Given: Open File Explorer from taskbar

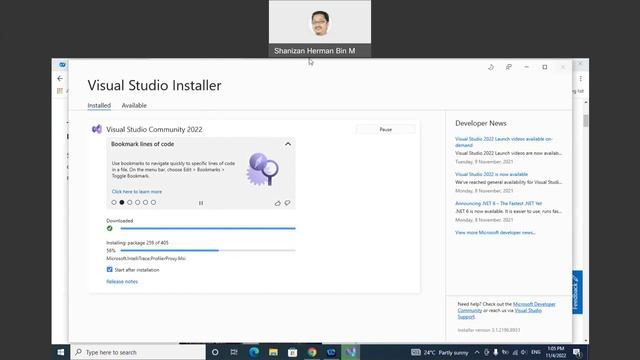Looking at the screenshot, I should click(x=273, y=352).
